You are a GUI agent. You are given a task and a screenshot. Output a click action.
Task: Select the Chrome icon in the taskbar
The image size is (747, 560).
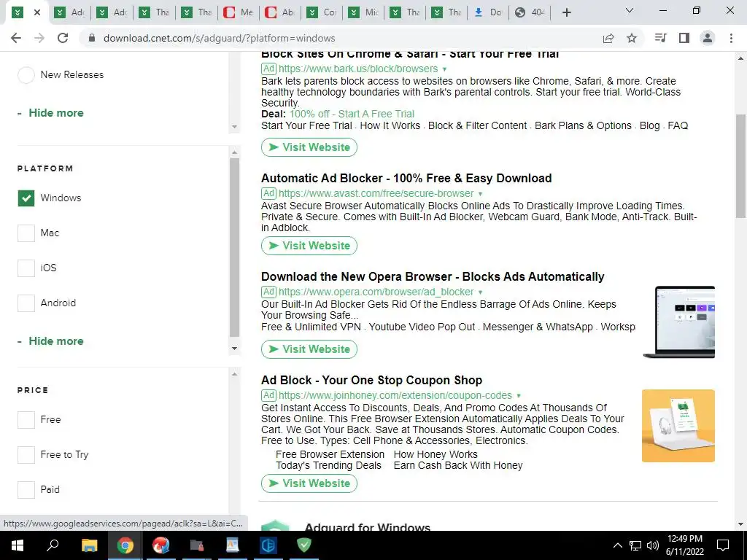(125, 545)
